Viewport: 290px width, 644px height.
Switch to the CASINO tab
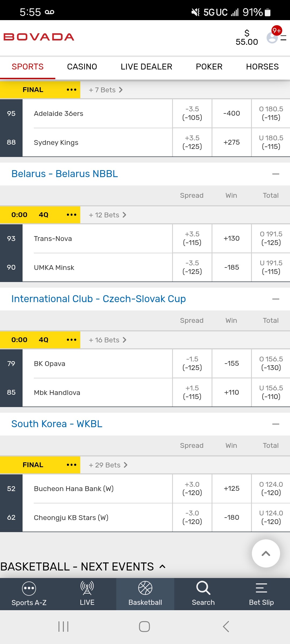click(82, 67)
